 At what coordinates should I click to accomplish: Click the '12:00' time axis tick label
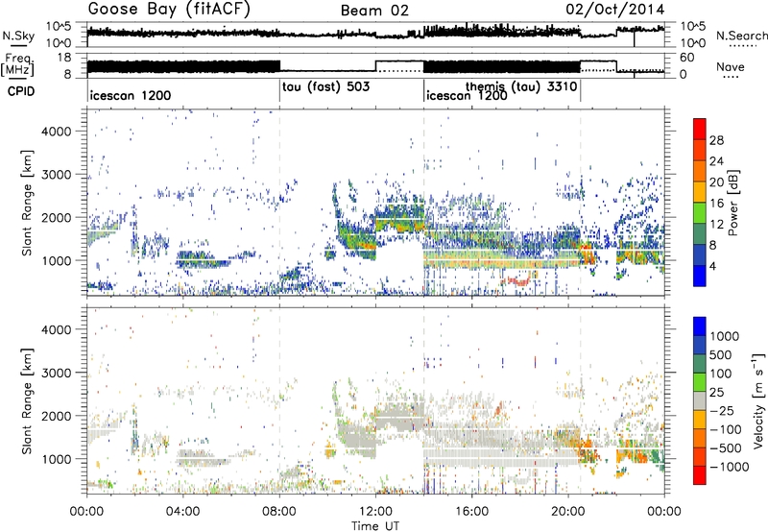click(x=376, y=512)
